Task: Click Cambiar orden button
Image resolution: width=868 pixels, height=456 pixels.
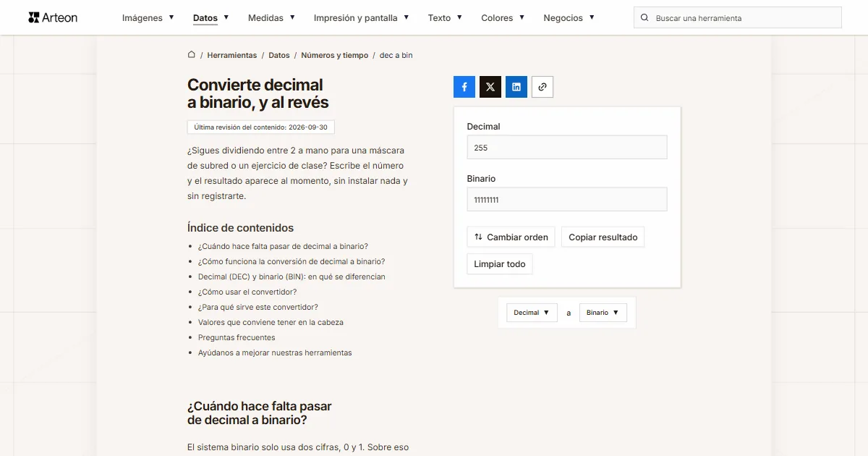Action: pyautogui.click(x=511, y=237)
